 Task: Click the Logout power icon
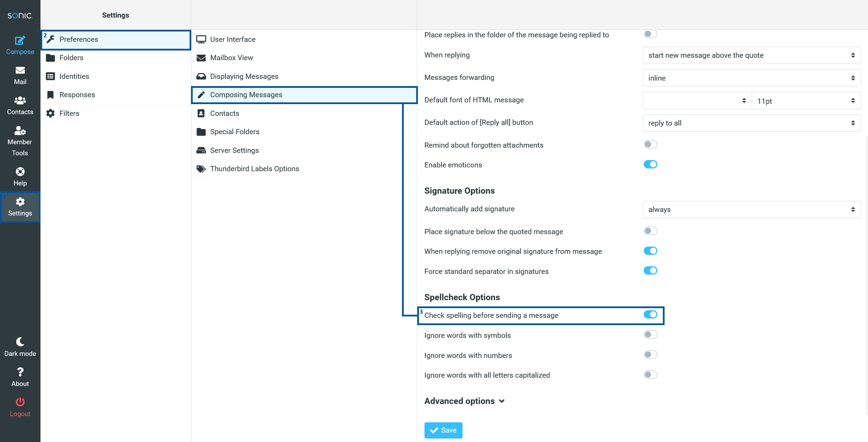pos(20,402)
